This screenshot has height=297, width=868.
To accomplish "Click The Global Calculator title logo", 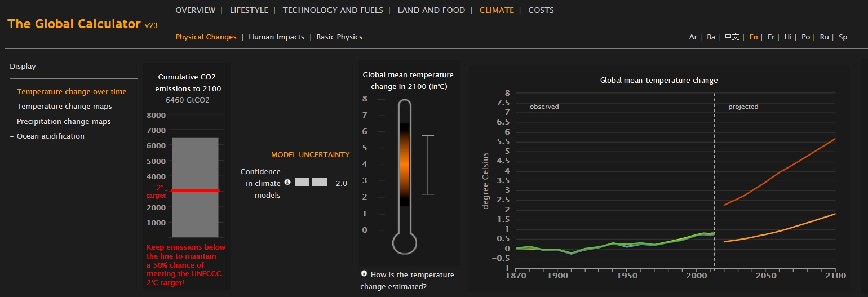I will pos(74,24).
